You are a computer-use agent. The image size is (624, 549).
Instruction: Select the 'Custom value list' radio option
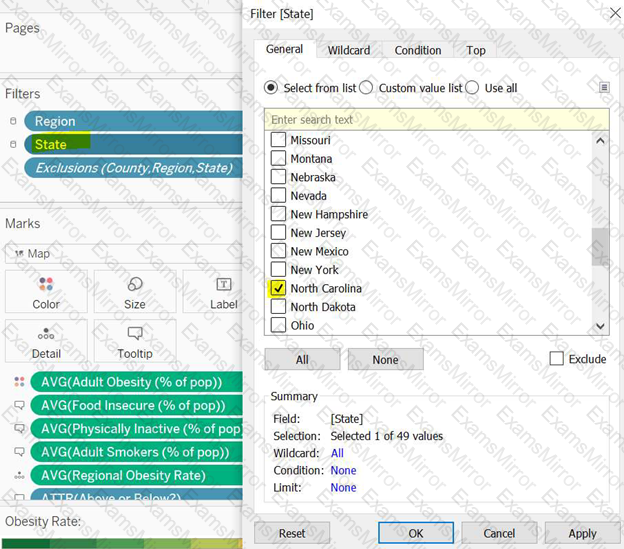366,88
